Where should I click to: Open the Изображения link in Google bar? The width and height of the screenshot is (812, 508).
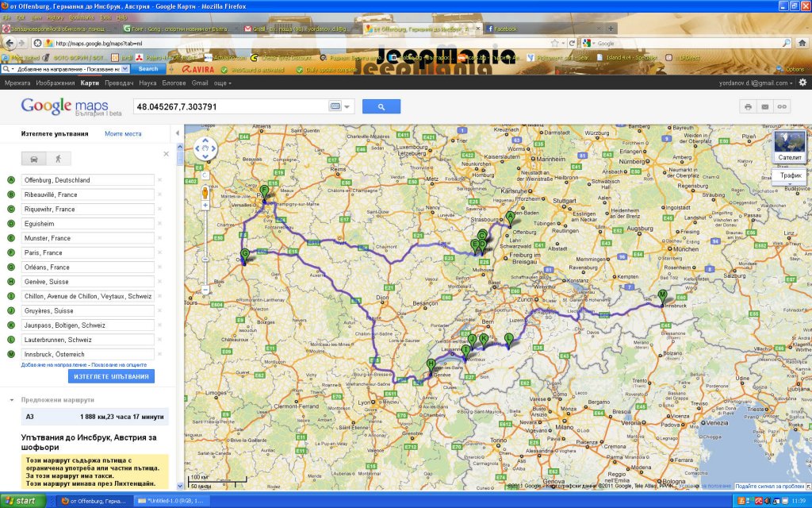(x=56, y=83)
